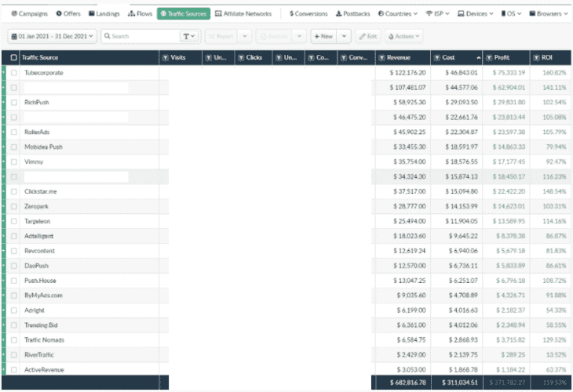Expand the Report button arrow
The width and height of the screenshot is (573, 392).
pos(245,36)
